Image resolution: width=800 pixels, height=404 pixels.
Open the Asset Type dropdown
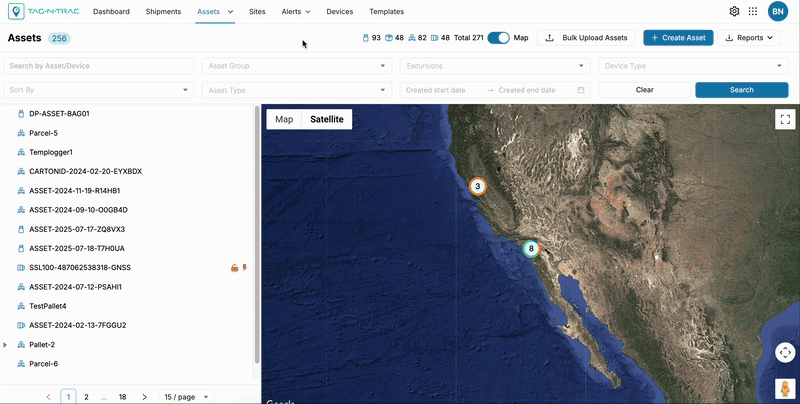pyautogui.click(x=297, y=90)
